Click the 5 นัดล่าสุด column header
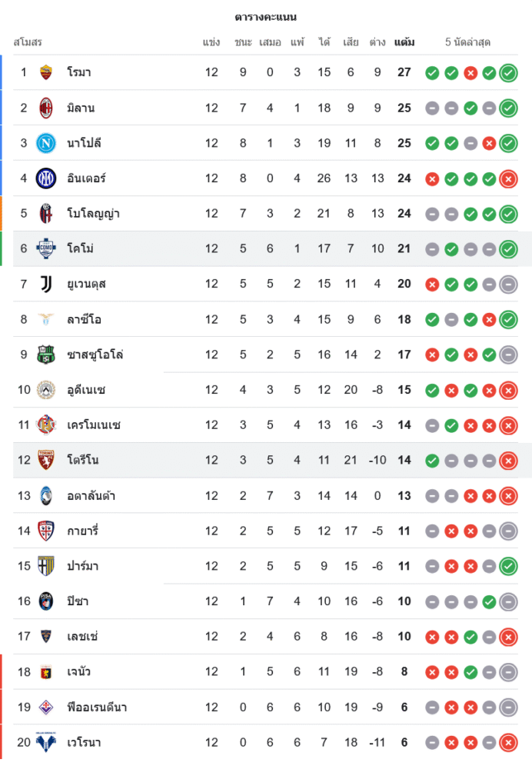Viewport: 532px width, 769px height. click(x=468, y=42)
